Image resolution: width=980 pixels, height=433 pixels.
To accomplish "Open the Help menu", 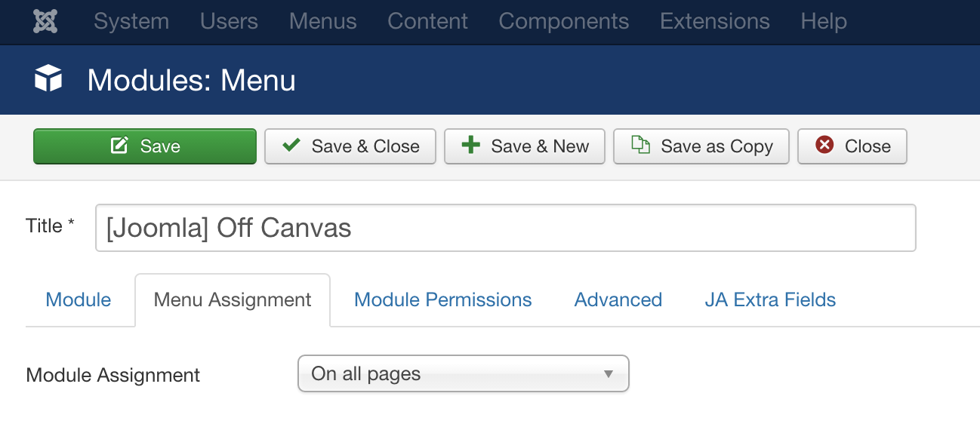I will (823, 21).
